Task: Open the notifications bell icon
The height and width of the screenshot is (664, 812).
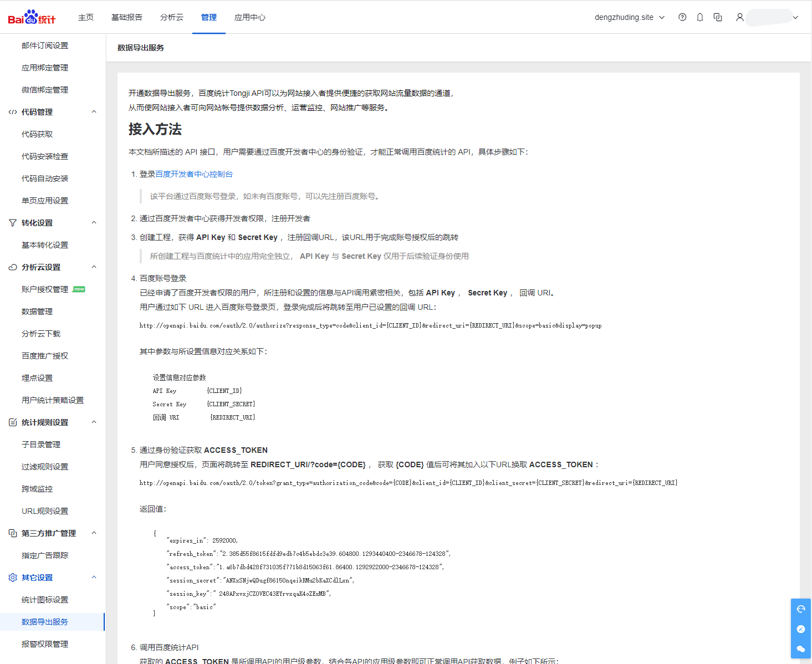Action: pyautogui.click(x=700, y=17)
